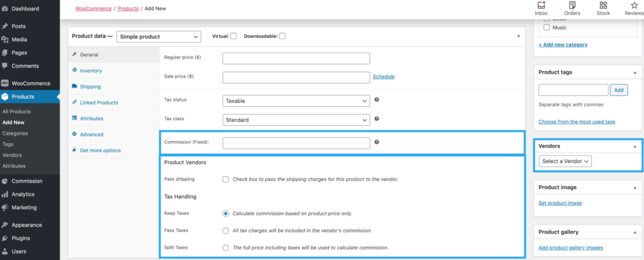Click the wrench icon of the General tab
Viewport: 644px width, 260px height.
coord(74,54)
